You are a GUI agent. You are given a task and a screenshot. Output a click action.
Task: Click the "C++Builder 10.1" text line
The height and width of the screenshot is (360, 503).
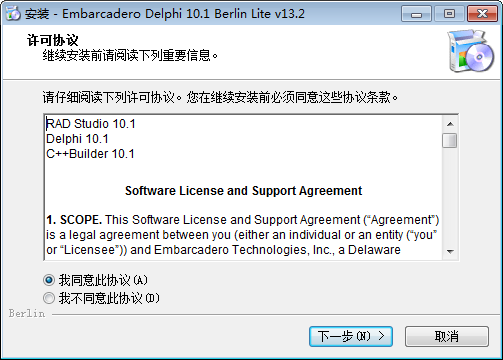(90, 154)
